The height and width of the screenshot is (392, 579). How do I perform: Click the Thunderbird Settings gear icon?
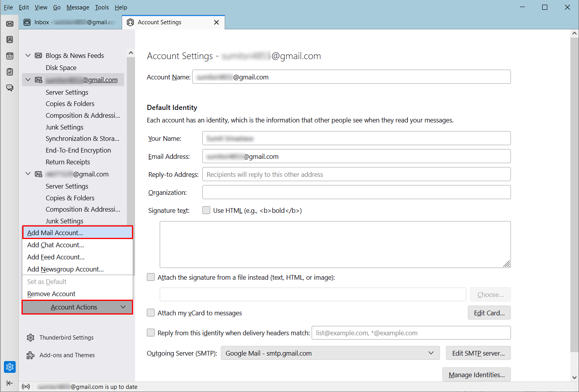[x=31, y=338]
